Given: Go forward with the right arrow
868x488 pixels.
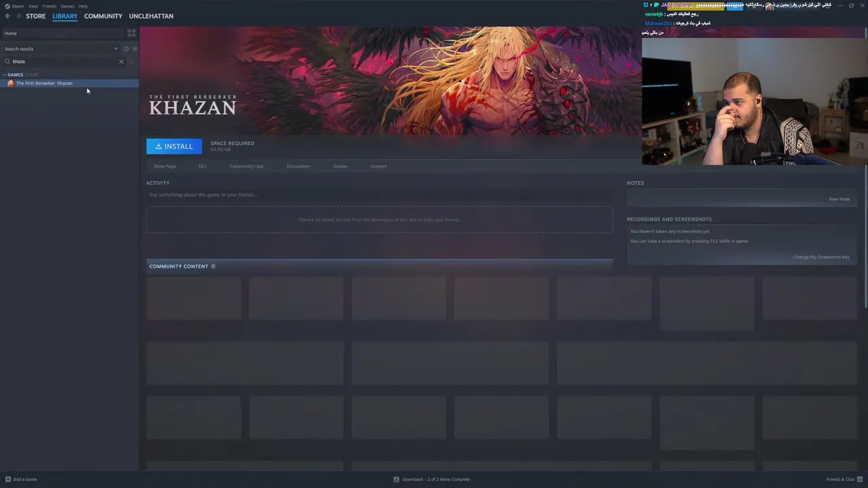Looking at the screenshot, I should (x=18, y=16).
